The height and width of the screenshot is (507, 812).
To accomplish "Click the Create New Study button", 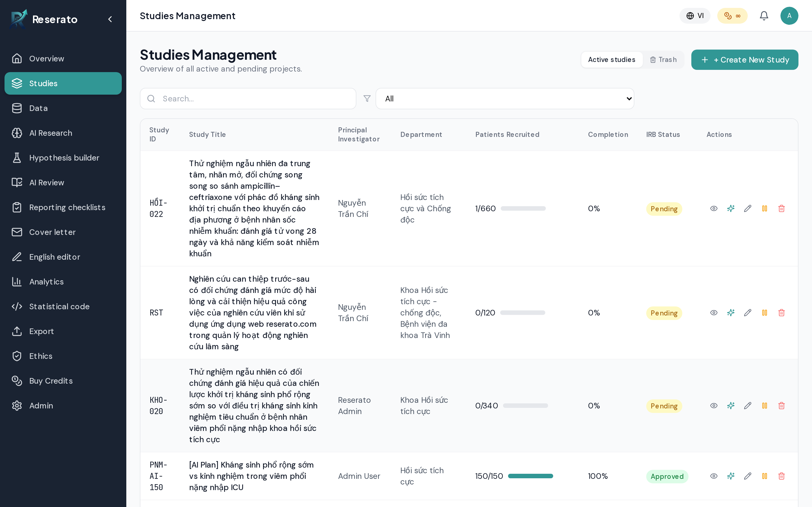I will pos(745,60).
